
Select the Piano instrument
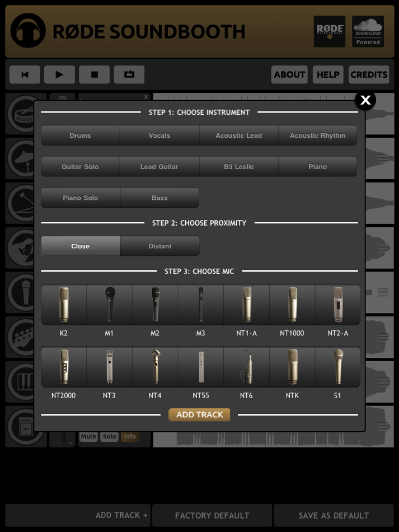[318, 166]
